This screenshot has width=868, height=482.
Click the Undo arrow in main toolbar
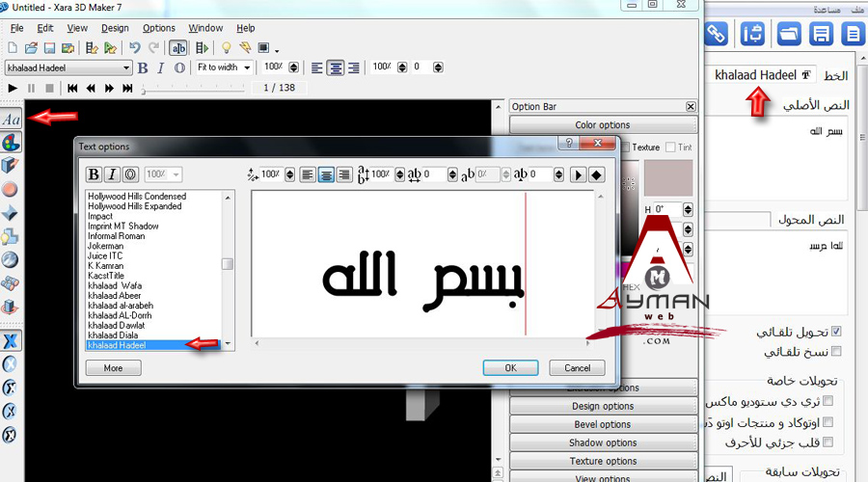pos(135,48)
